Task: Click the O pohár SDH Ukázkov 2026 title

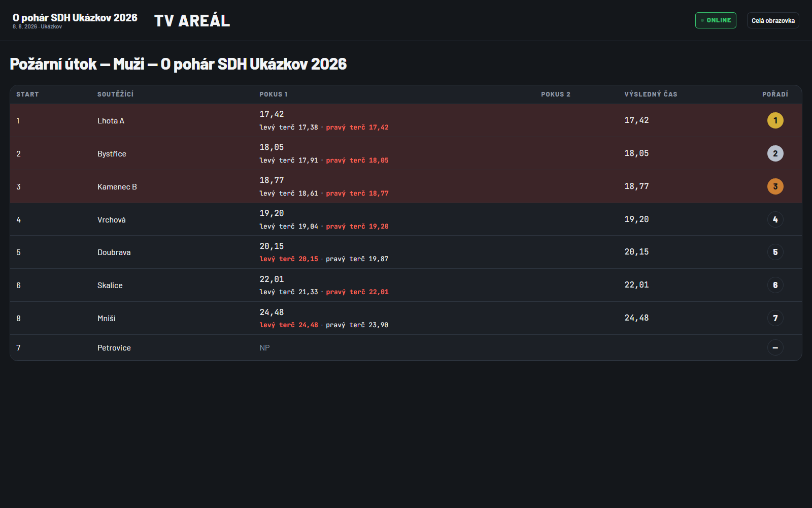Action: click(x=75, y=18)
